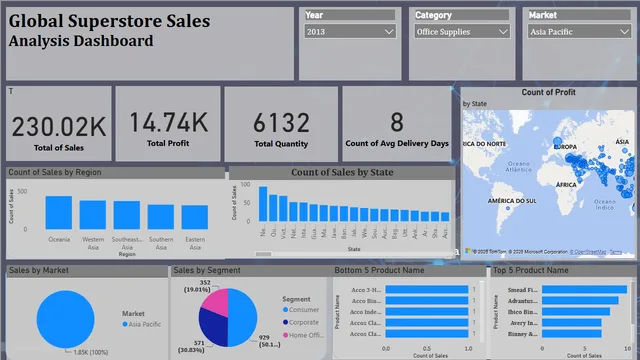This screenshot has height=360, width=640.
Task: Click the bubble over Europa on map
Action: [x=557, y=141]
